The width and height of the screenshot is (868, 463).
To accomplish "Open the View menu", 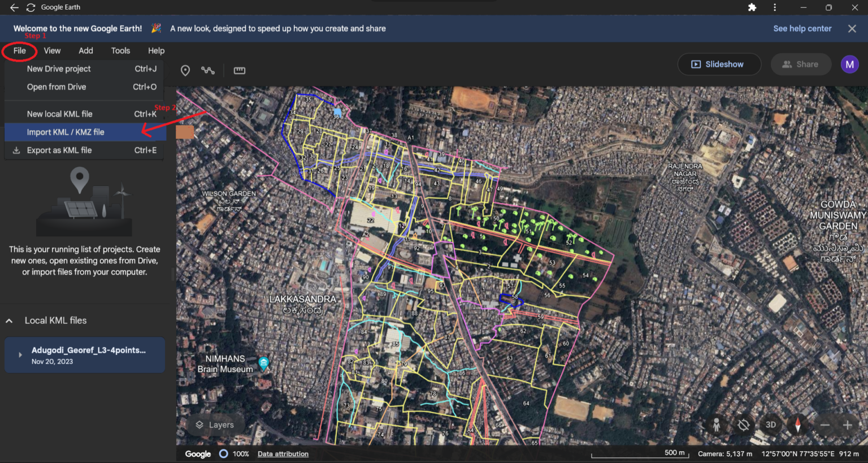I will click(x=52, y=50).
